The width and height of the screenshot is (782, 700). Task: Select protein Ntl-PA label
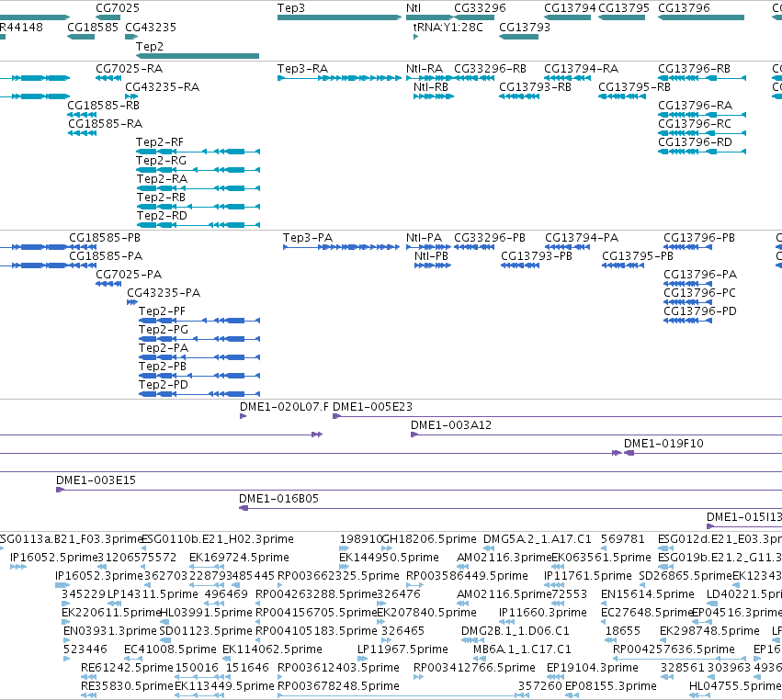click(424, 238)
